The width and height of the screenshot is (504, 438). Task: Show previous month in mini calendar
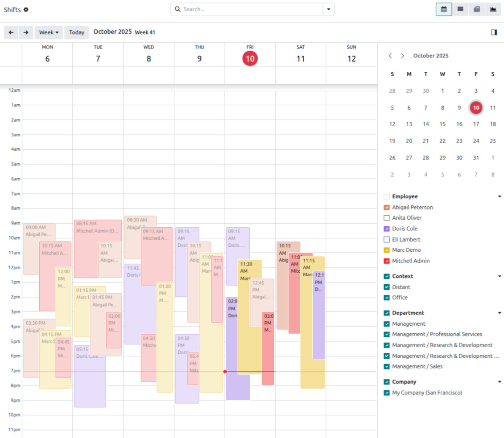coord(390,56)
